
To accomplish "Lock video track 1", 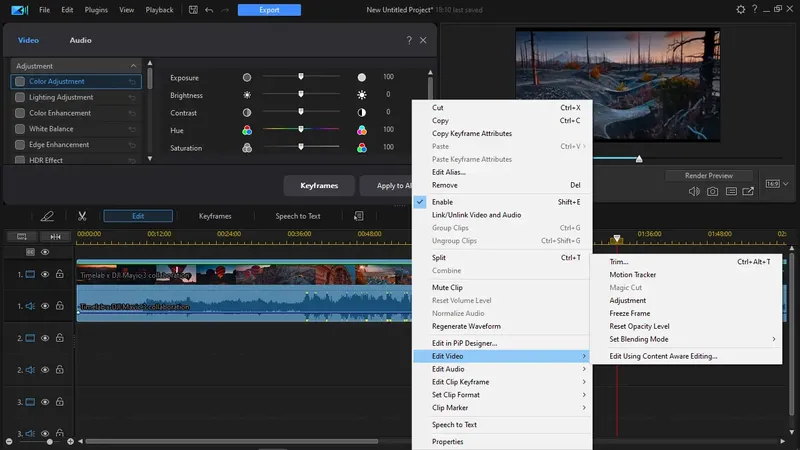I will tap(60, 274).
